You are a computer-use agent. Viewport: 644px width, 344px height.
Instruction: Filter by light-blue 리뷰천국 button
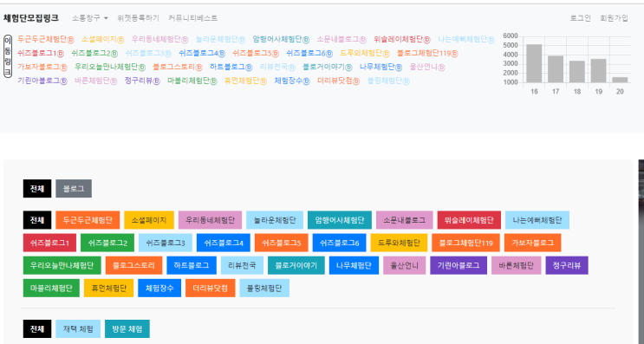click(x=242, y=265)
